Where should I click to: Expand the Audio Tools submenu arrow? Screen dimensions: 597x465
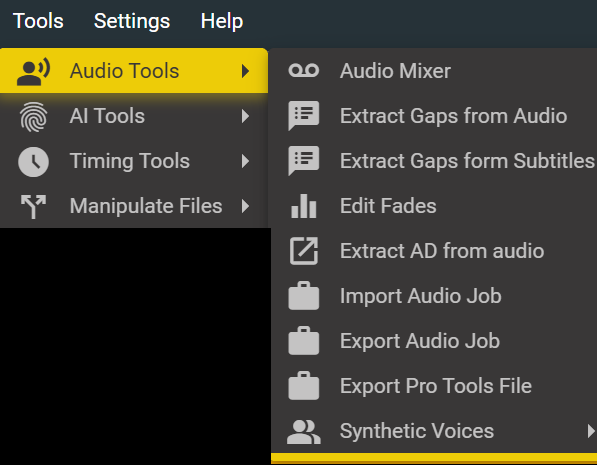click(246, 71)
